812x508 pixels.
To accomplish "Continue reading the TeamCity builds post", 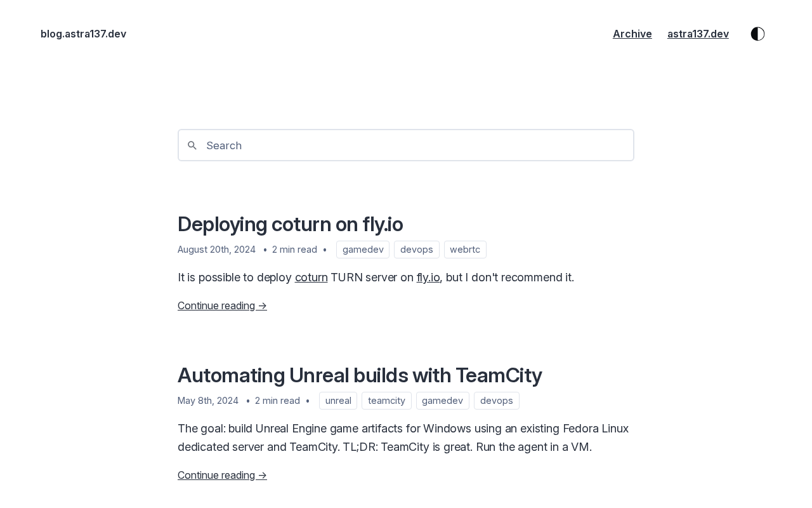I will pyautogui.click(x=222, y=475).
